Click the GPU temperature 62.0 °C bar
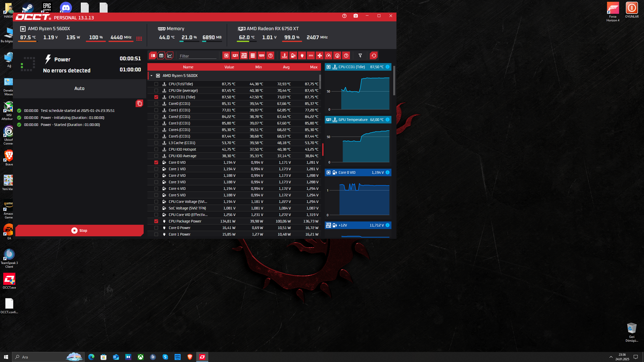 [x=247, y=41]
